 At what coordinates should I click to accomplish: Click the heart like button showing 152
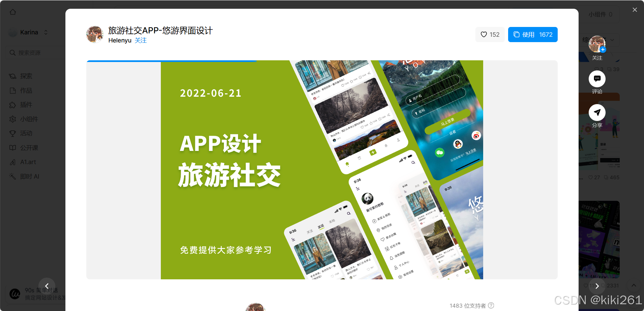click(x=490, y=34)
